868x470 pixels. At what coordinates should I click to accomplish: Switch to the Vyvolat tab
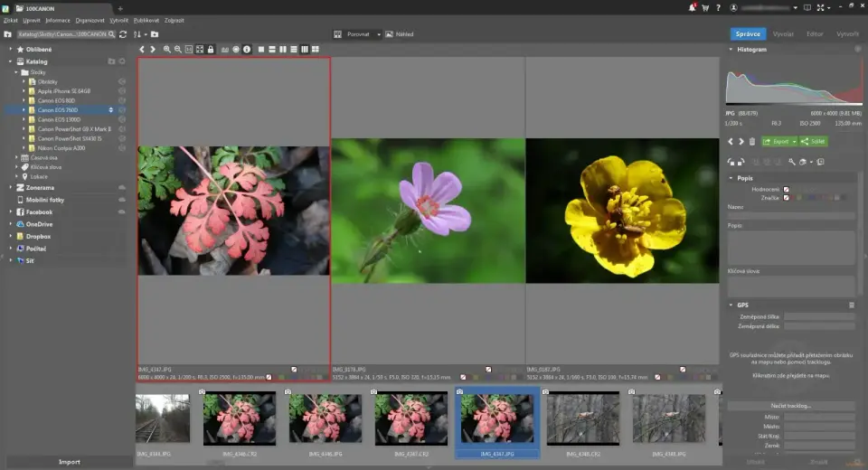click(x=783, y=34)
